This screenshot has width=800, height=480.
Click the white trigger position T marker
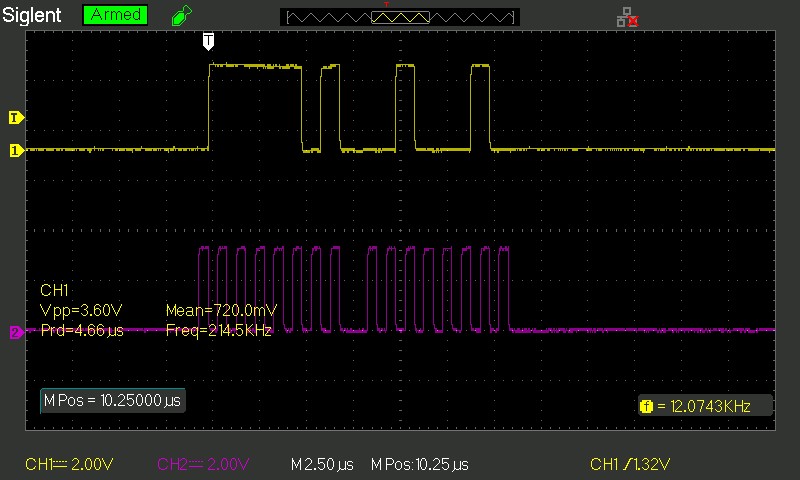pos(208,40)
